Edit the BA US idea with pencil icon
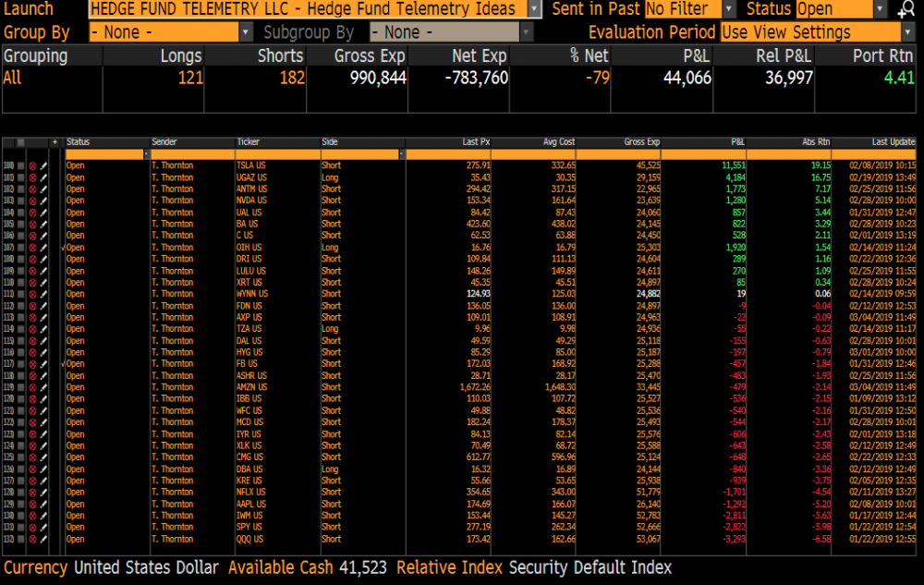Screen dimensions: 924x585 pyautogui.click(x=43, y=225)
